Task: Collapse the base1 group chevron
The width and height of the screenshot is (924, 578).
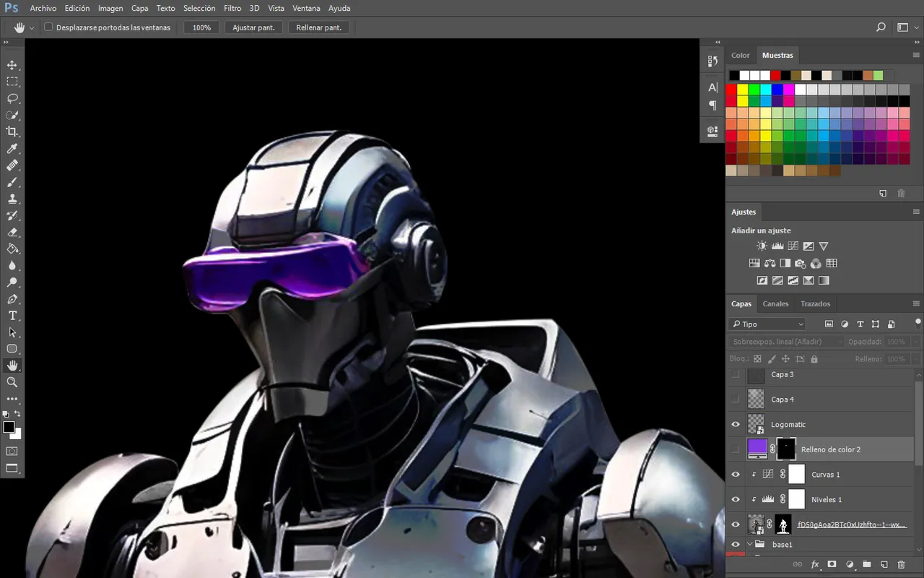Action: click(x=750, y=545)
